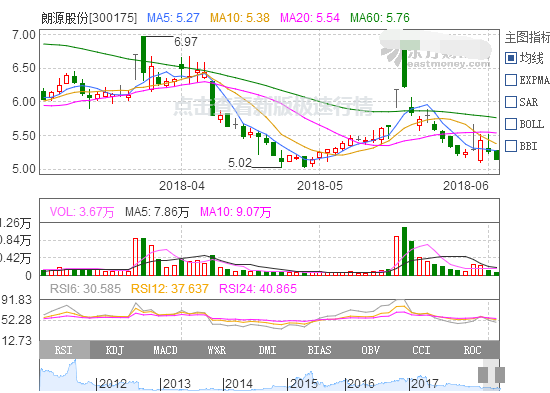Click the 6.97 high price candlestick
This screenshot has height=393, width=550.
pos(143,55)
